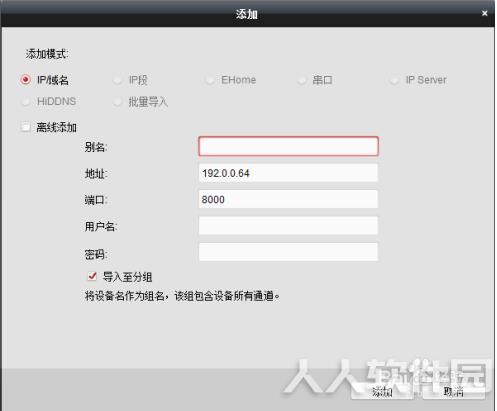Select the 批量导入 radio option
This screenshot has height=411, width=497.
pyautogui.click(x=118, y=101)
